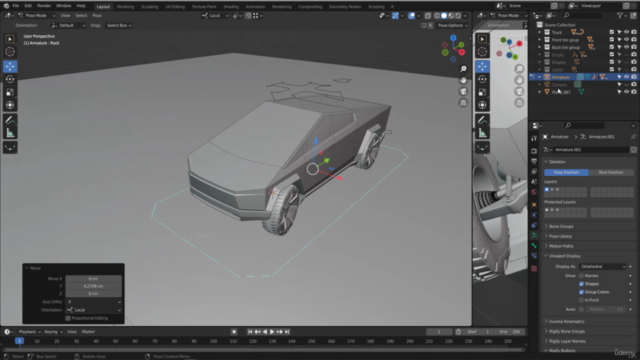Open the Object properties tab icon
Viewport: 640px width, 360px height.
pos(534,204)
